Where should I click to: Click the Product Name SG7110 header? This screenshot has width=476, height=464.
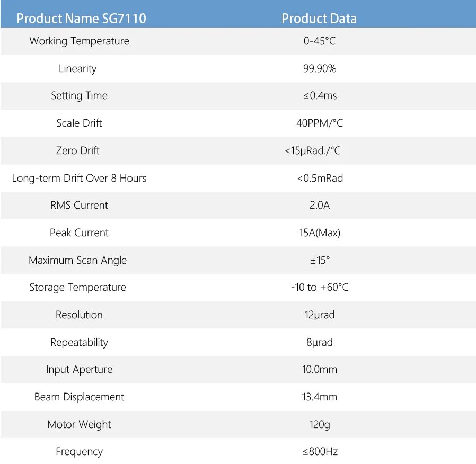tap(81, 19)
